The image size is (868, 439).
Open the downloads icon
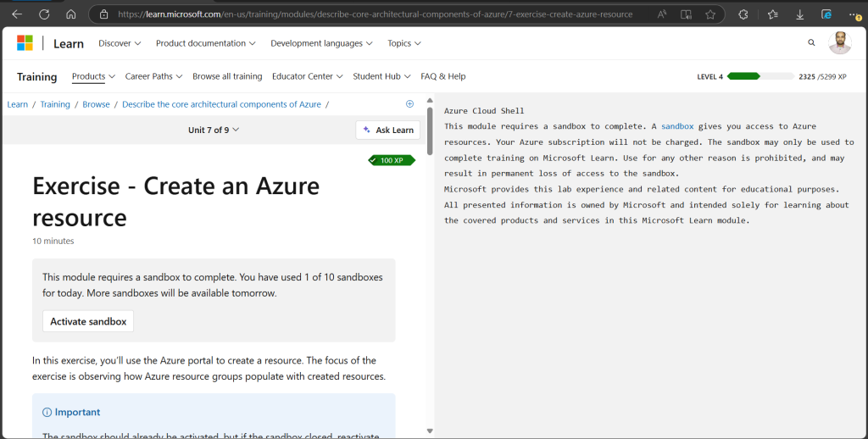(x=800, y=15)
